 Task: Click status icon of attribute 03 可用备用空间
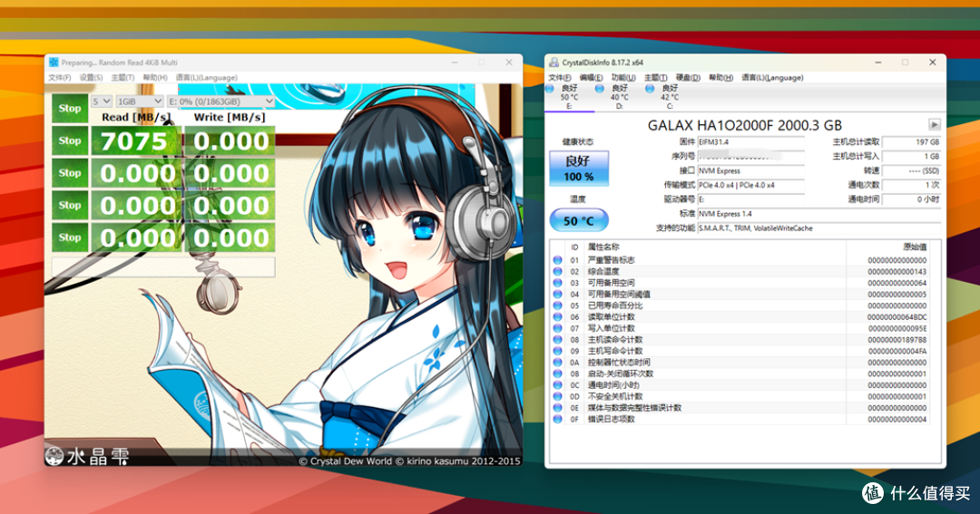(x=557, y=283)
